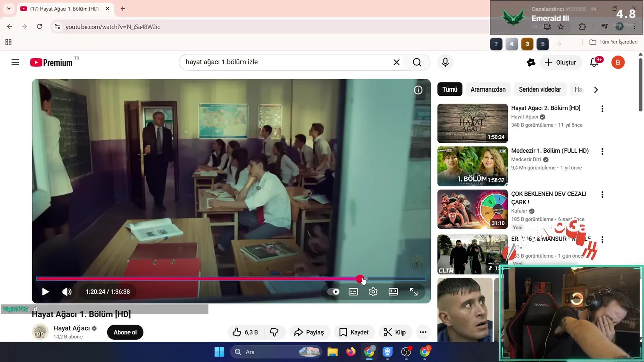Click Hayat Ağacı 2. Bölüm [HD] title
The height and width of the screenshot is (362, 644).
click(545, 108)
